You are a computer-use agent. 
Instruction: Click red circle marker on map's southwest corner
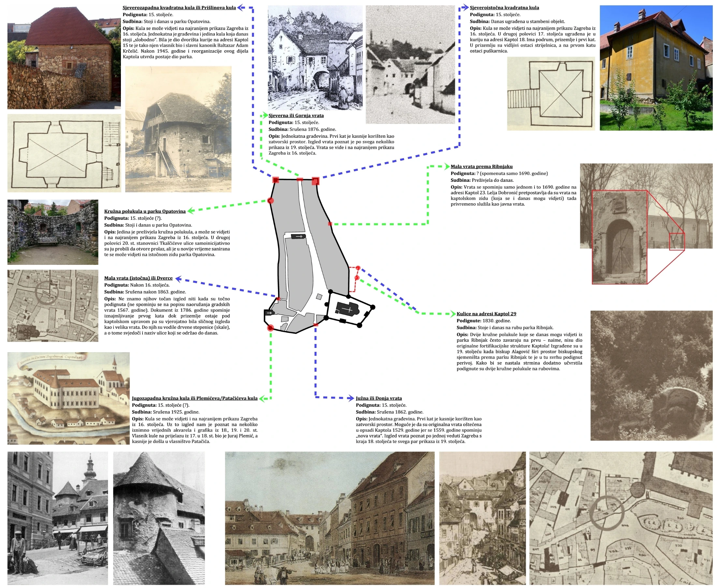[270, 328]
